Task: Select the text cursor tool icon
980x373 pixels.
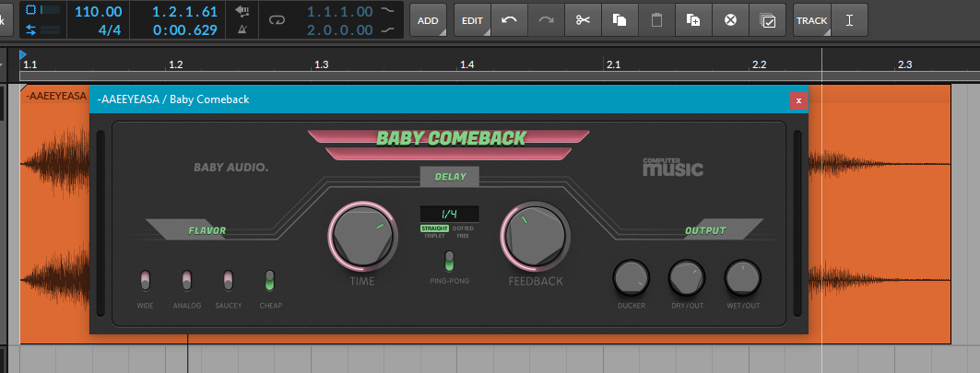Action: pyautogui.click(x=849, y=20)
